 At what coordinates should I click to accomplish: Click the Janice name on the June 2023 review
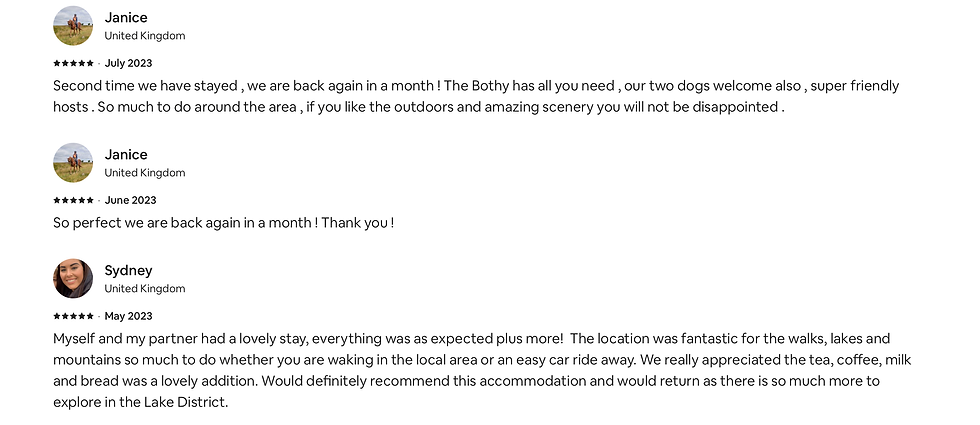pyautogui.click(x=126, y=154)
